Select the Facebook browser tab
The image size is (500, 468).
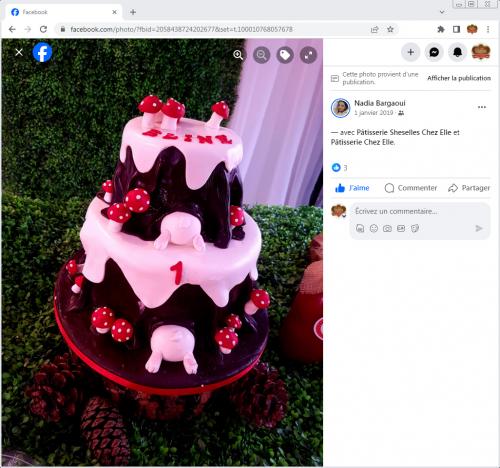click(63, 12)
